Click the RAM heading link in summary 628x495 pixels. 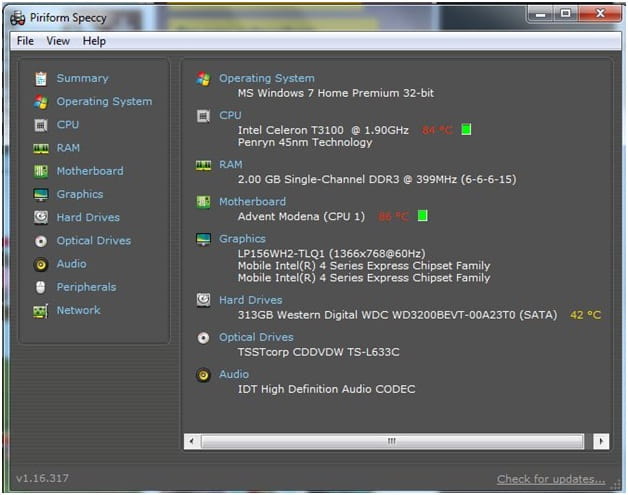pyautogui.click(x=231, y=165)
